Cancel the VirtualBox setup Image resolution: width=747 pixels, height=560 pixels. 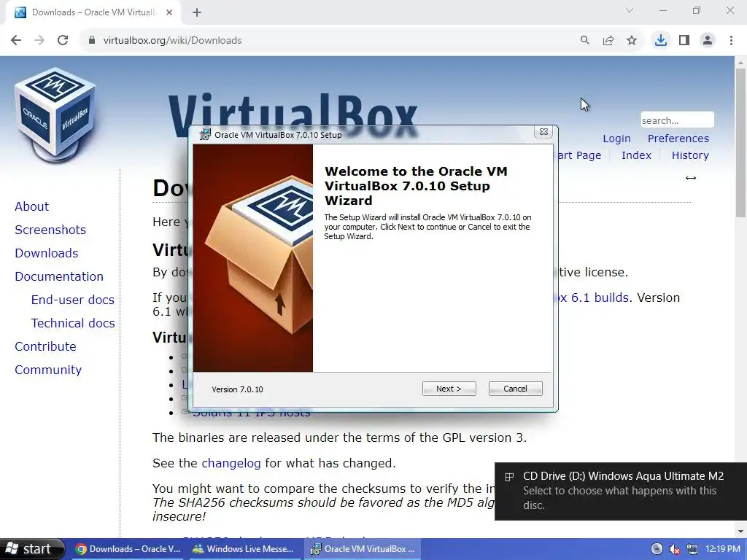pos(516,389)
